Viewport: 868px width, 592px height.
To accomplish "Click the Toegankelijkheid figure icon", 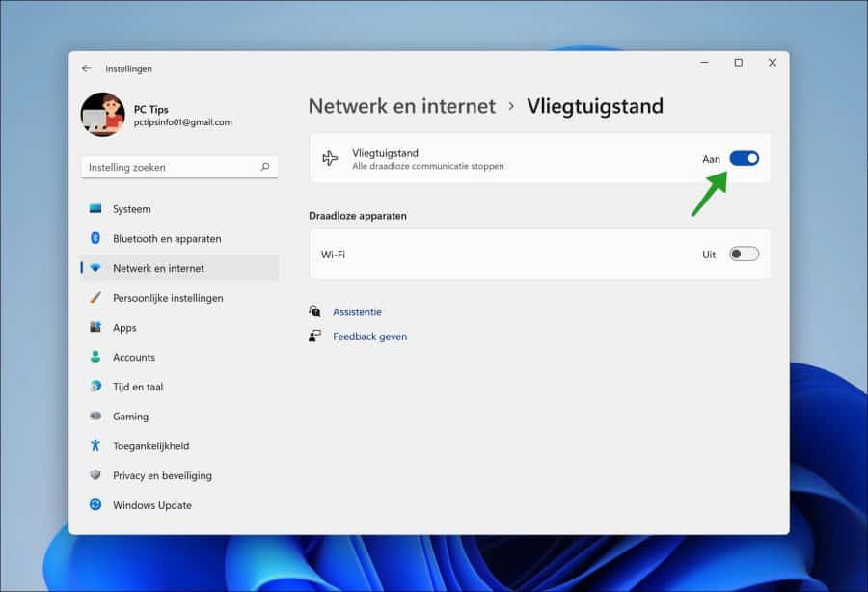I will 95,445.
